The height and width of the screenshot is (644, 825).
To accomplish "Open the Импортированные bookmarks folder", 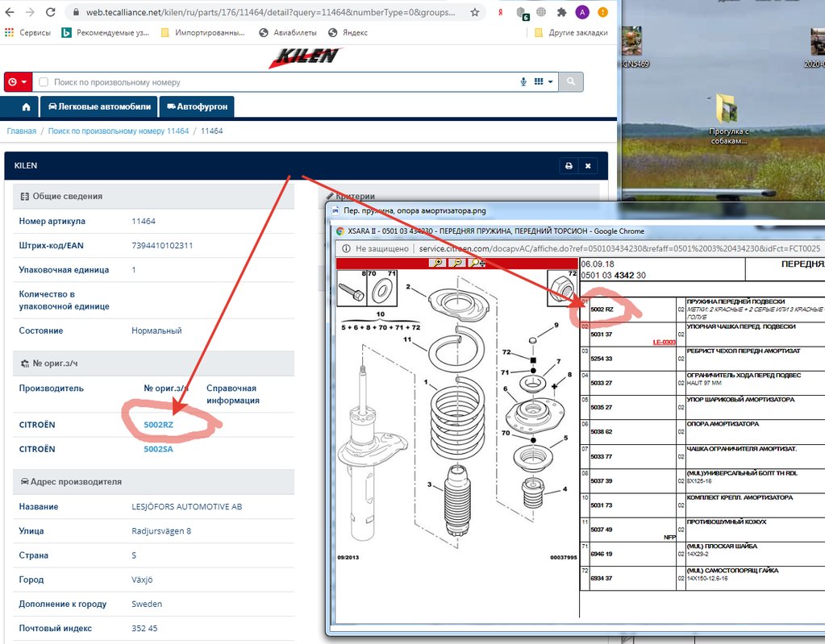I will (202, 32).
